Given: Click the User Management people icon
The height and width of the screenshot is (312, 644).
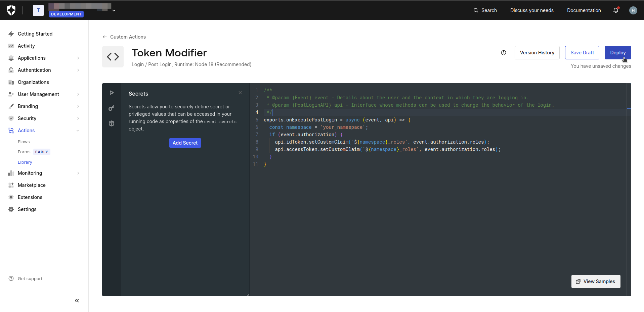Looking at the screenshot, I should tap(11, 94).
